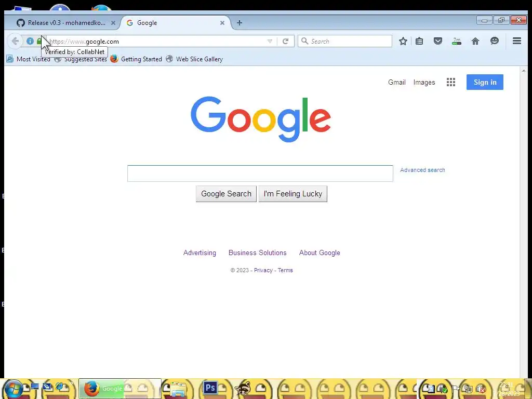Click I'm Feeling Lucky button
532x399 pixels.
pyautogui.click(x=293, y=194)
